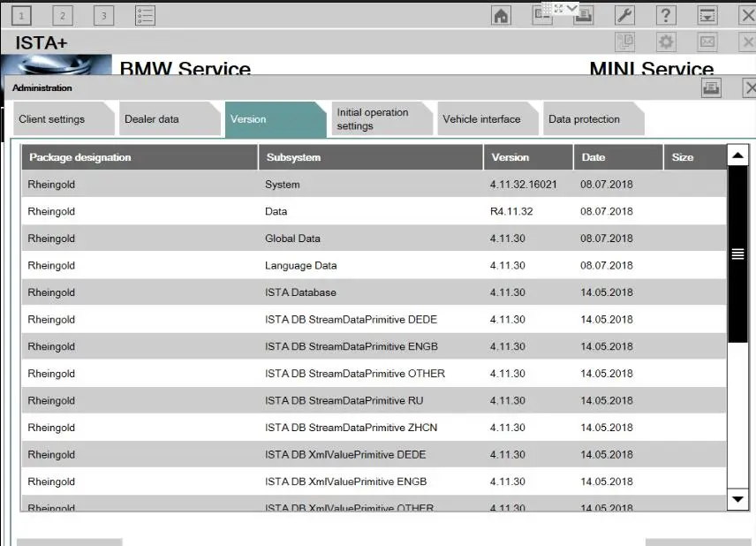The height and width of the screenshot is (546, 756).
Task: Click the scrollbar down arrow
Action: click(737, 499)
